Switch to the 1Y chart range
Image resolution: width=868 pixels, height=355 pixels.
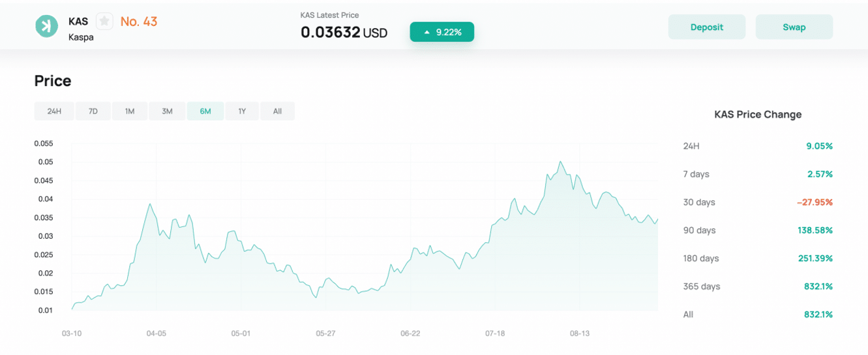[242, 111]
